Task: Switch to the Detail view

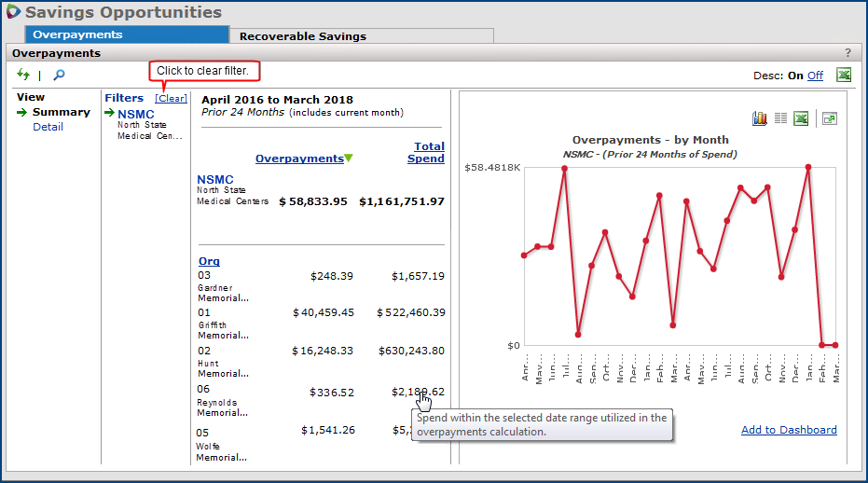Action: coord(48,127)
